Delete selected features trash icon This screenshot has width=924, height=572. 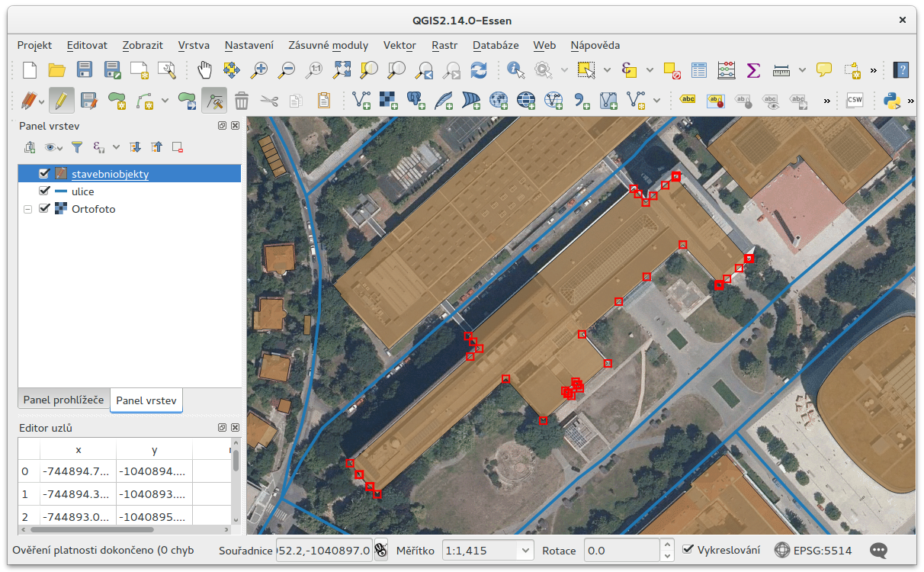point(242,100)
